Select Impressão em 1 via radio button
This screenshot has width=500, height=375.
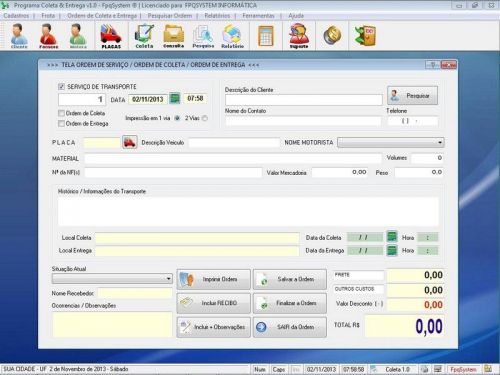(177, 118)
